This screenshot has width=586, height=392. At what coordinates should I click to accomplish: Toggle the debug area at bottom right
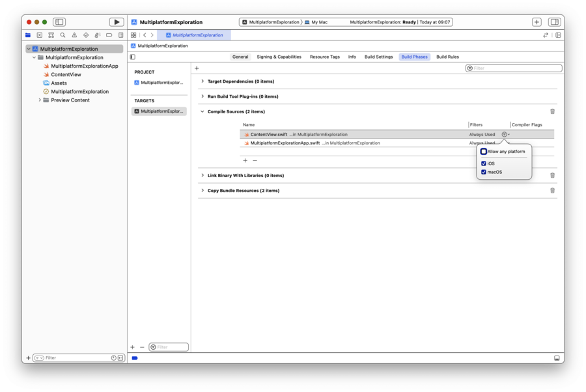coord(557,358)
